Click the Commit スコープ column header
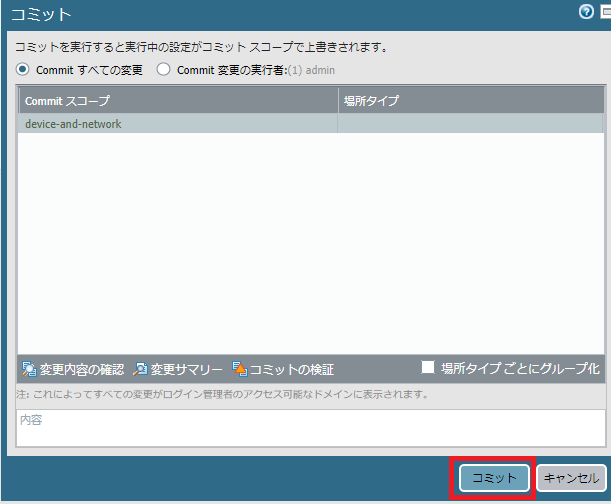Viewport: 611px width, 504px height. [x=178, y=101]
